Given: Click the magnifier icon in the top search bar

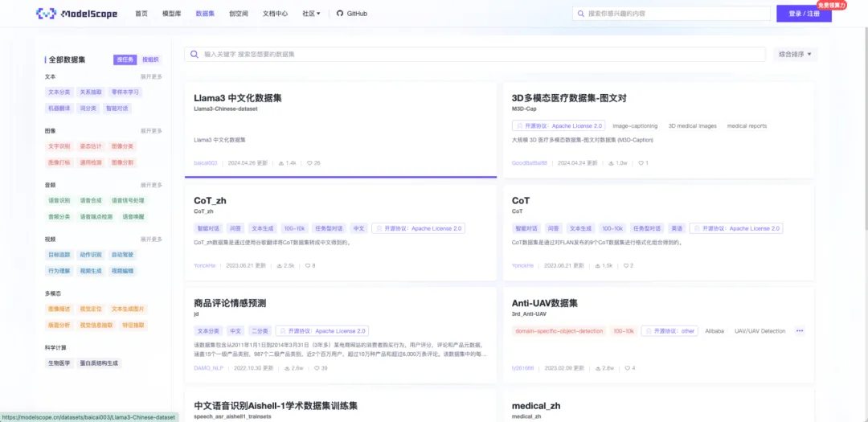Looking at the screenshot, I should [x=580, y=14].
